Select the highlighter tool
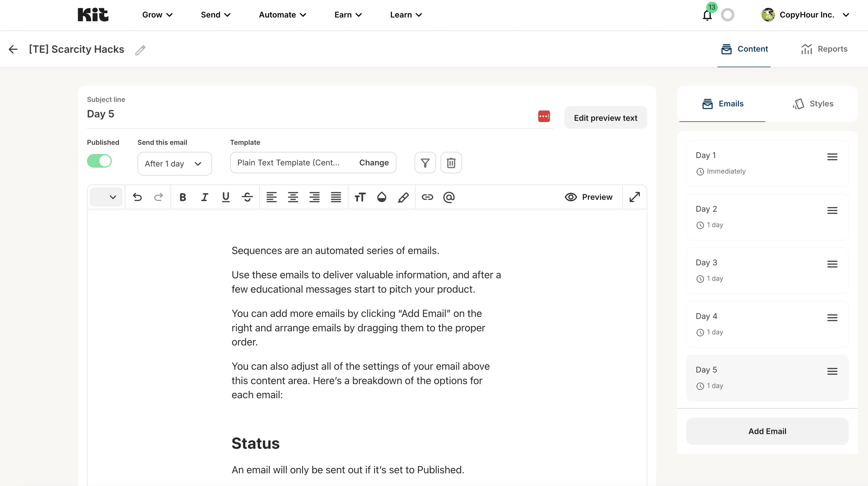The height and width of the screenshot is (486, 868). point(403,197)
